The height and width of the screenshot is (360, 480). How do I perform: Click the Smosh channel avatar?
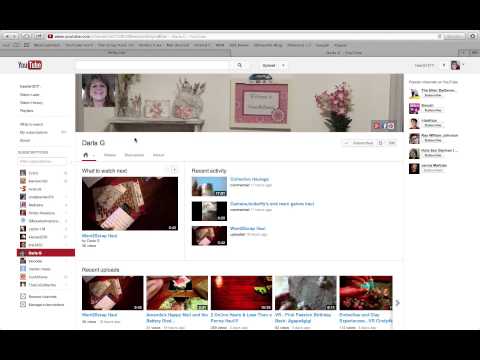tap(414, 108)
